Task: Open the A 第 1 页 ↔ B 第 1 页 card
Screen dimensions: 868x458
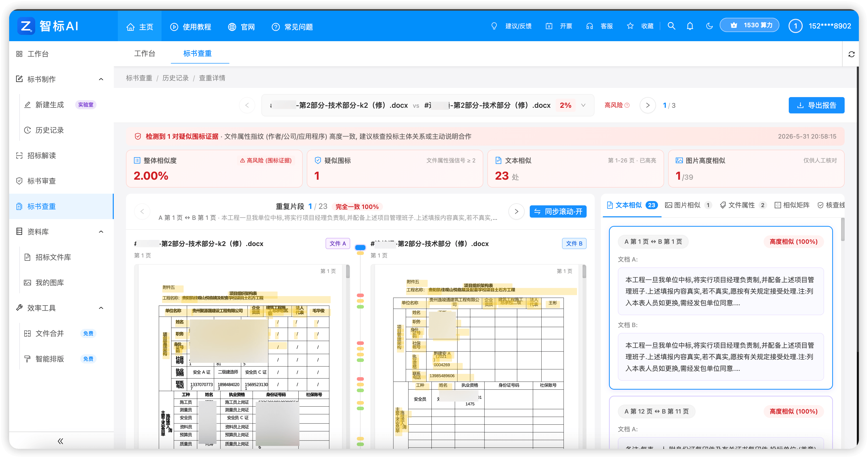Action: (x=721, y=308)
